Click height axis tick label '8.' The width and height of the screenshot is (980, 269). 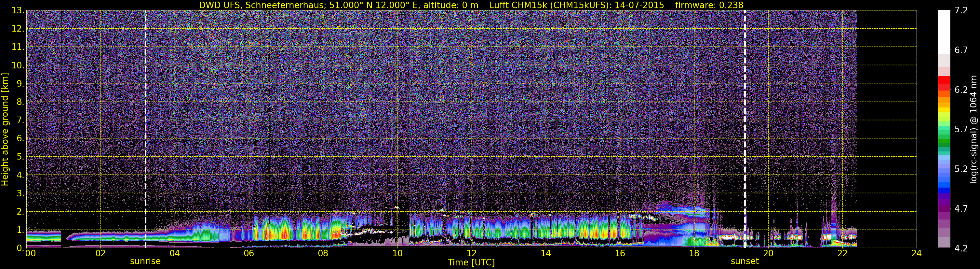click(x=20, y=102)
